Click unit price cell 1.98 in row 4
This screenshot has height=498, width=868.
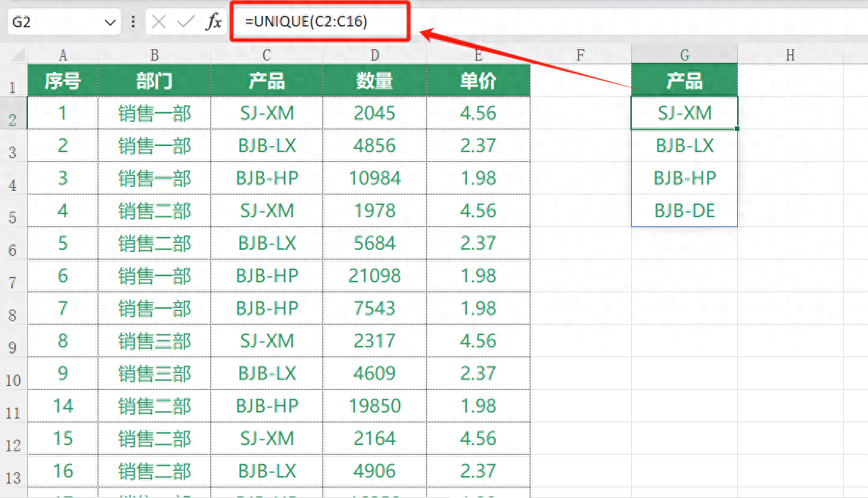tap(478, 178)
